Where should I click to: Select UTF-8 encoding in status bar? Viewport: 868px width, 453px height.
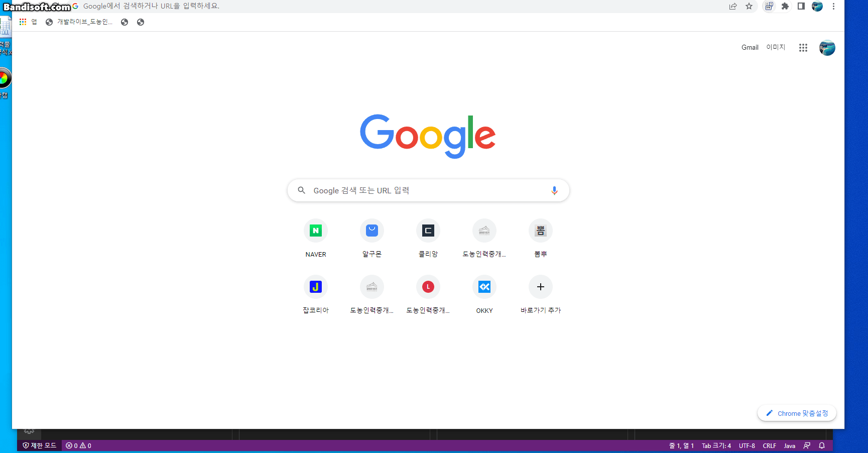tap(747, 445)
